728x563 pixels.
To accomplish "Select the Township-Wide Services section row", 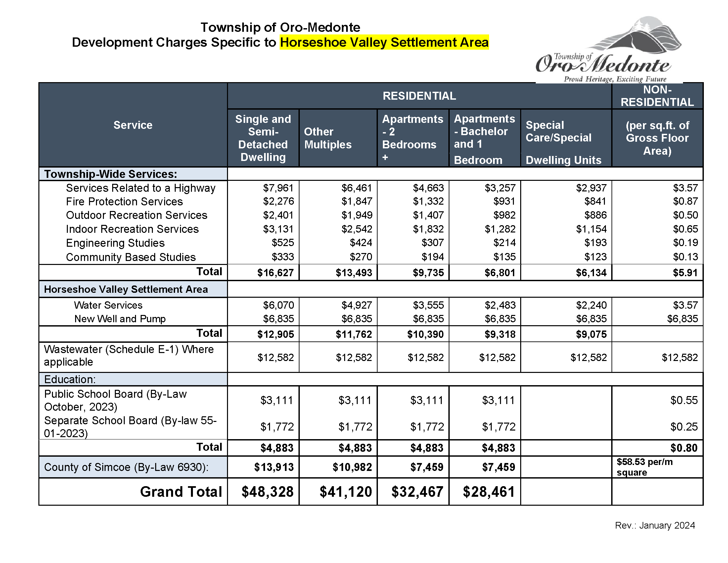I will click(x=112, y=174).
